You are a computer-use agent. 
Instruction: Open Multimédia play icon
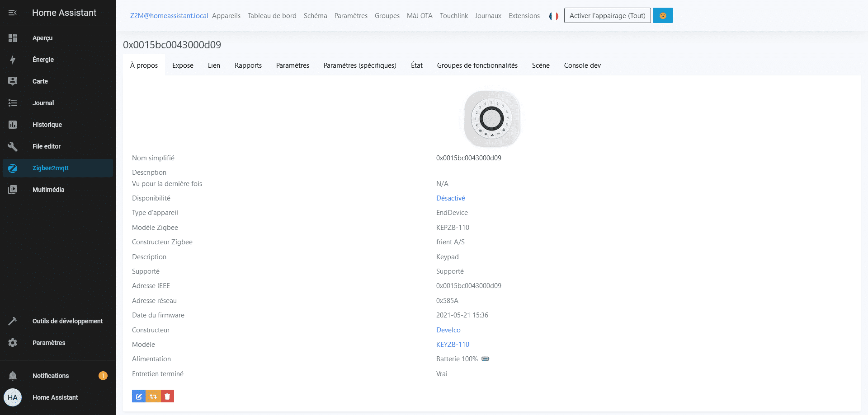[x=13, y=190]
